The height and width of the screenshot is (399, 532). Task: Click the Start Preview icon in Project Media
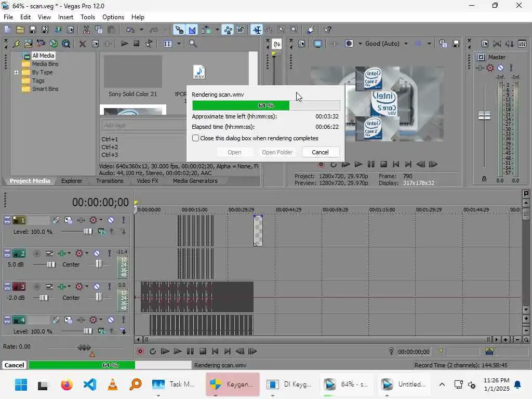tap(124, 44)
